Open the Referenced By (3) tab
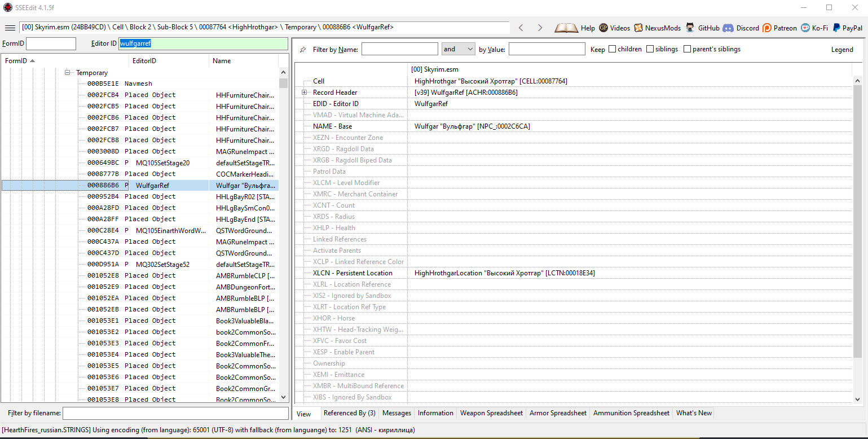 (350, 413)
